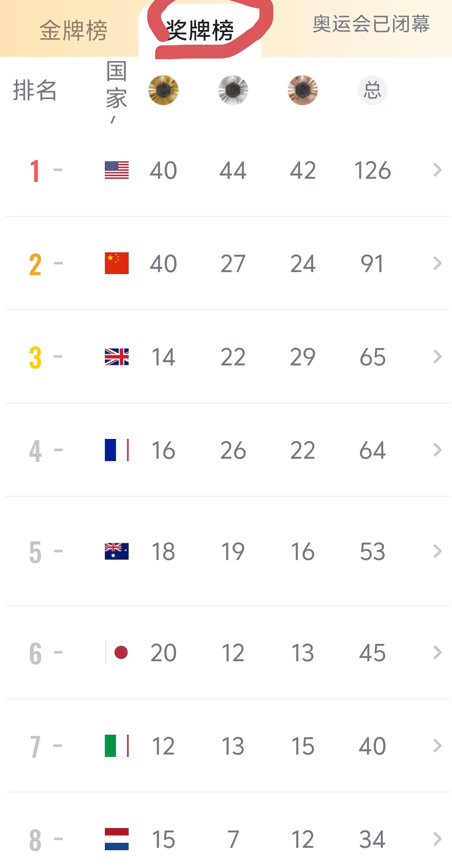
Task: Tap the United States flag icon
Action: coord(117,170)
